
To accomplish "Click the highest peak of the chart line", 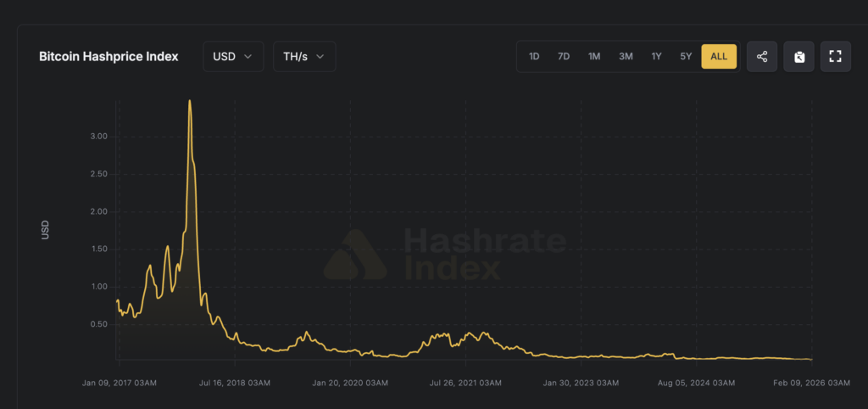I will (x=189, y=101).
